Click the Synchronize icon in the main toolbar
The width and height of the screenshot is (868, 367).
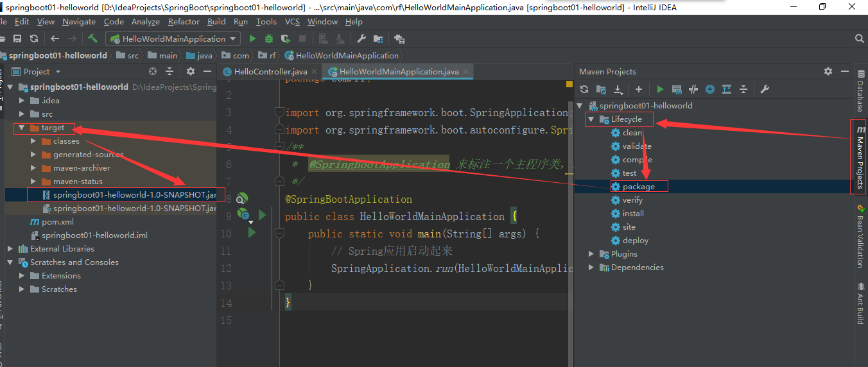pos(34,38)
